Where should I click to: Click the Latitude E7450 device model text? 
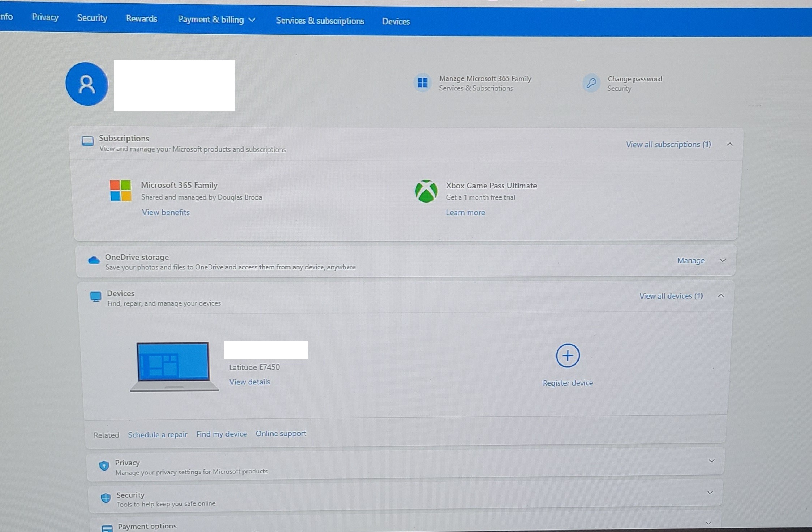click(x=254, y=367)
